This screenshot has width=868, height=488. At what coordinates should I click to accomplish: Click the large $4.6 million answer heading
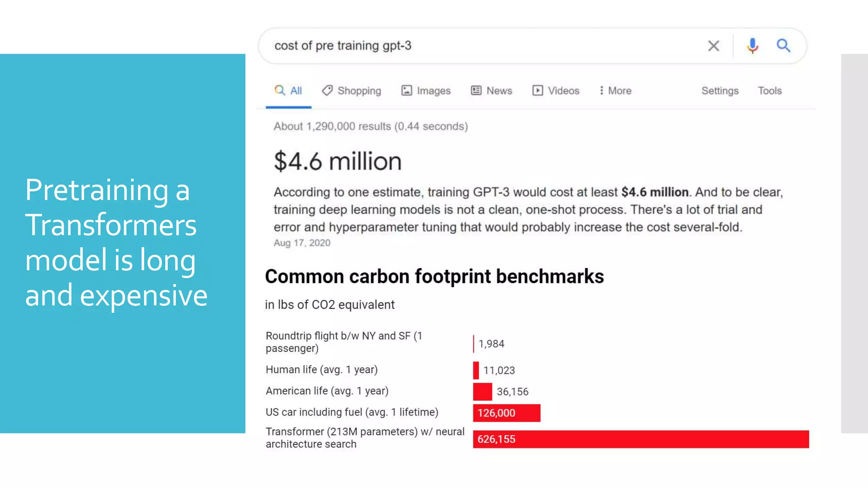tap(337, 161)
